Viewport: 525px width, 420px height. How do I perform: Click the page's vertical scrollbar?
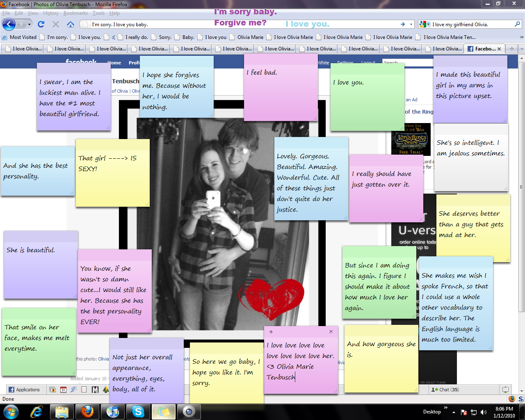click(x=521, y=188)
